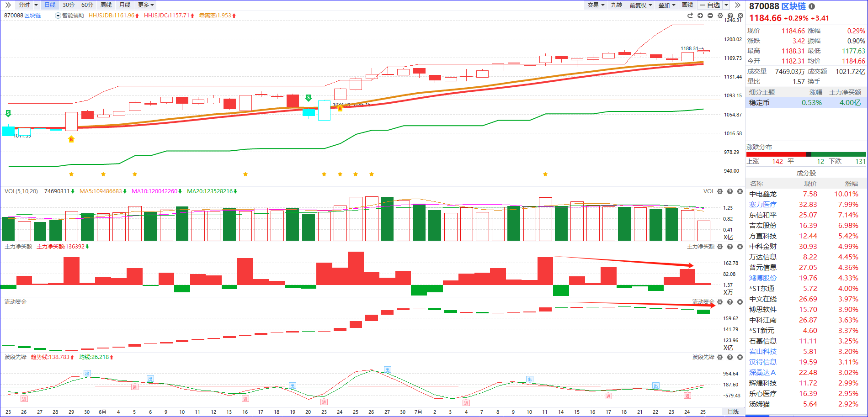Click the 区块链 link in chart header
Screen dimensions: 868x417
click(x=32, y=16)
